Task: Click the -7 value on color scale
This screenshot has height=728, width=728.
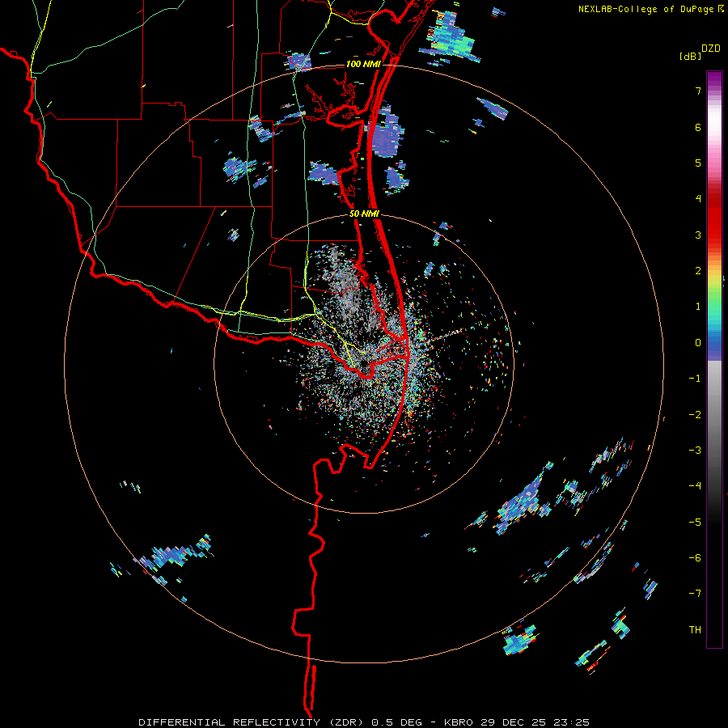Action: click(695, 594)
